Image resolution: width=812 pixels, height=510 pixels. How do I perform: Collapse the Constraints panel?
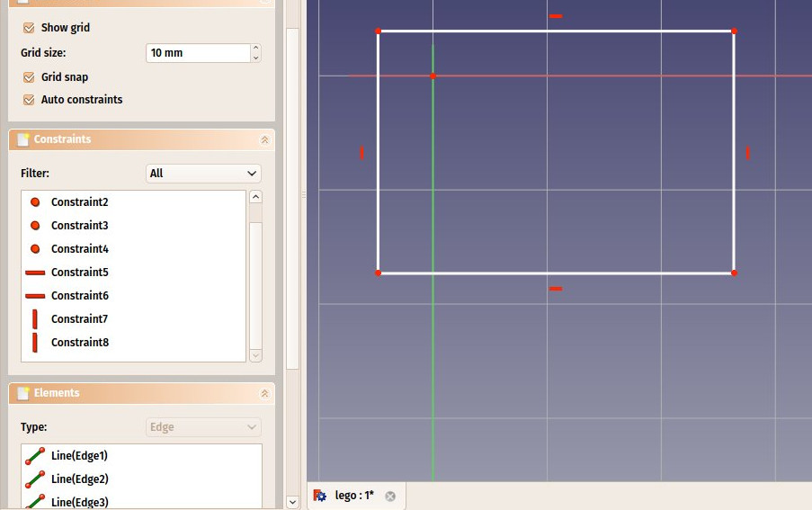[264, 139]
